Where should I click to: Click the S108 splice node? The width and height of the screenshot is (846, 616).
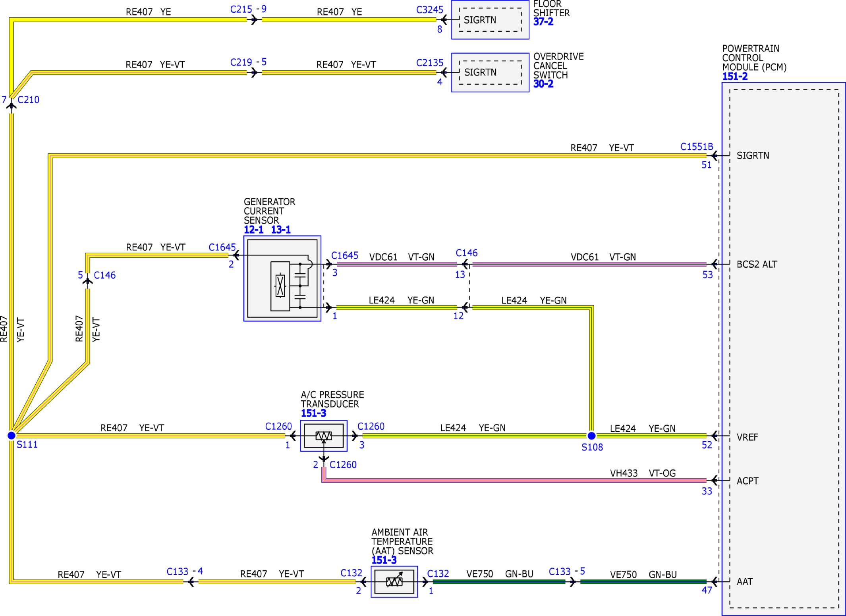tap(591, 435)
